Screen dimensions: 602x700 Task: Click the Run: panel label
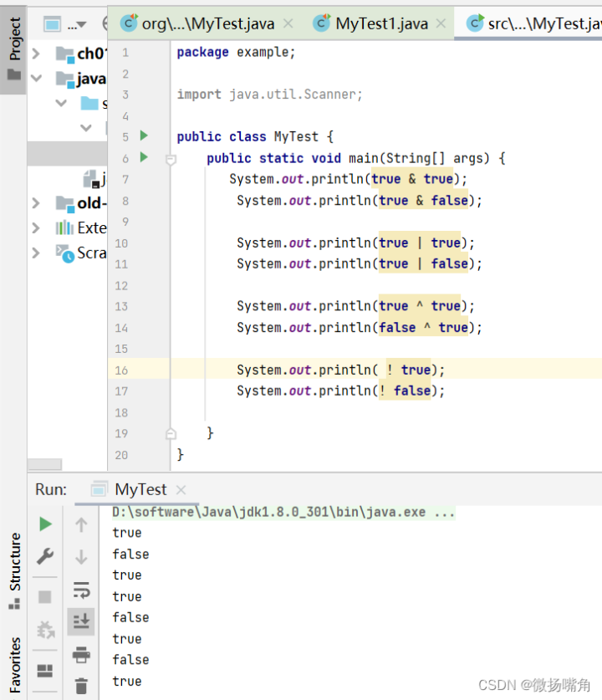pyautogui.click(x=51, y=490)
